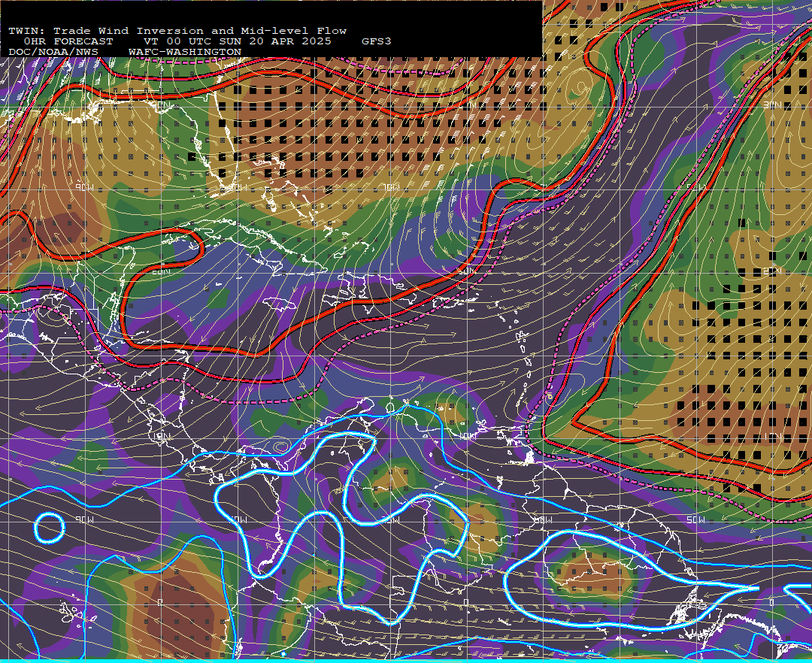Click valid time 'VT 00 UTC SUN 20 APR 2025'
The image size is (812, 663).
[237, 41]
